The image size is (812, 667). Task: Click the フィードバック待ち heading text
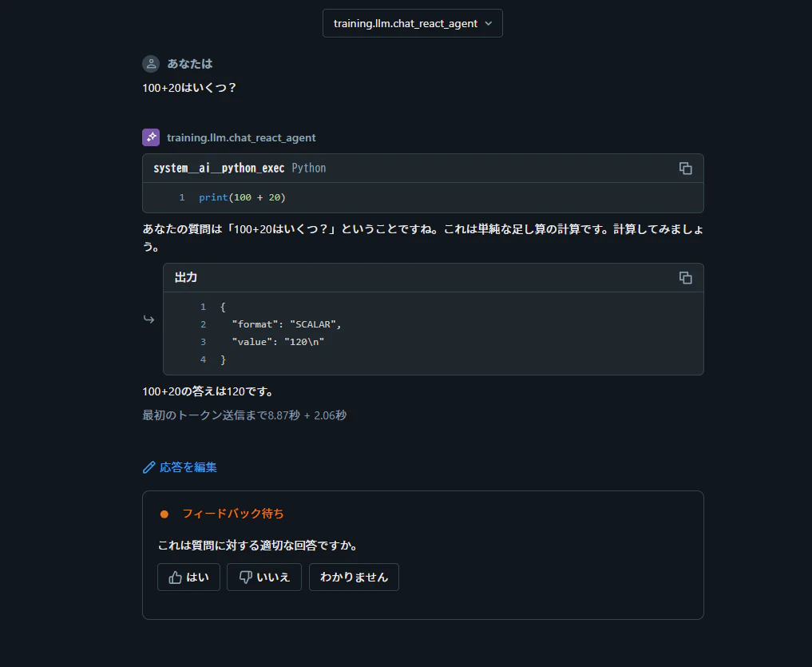click(x=232, y=514)
